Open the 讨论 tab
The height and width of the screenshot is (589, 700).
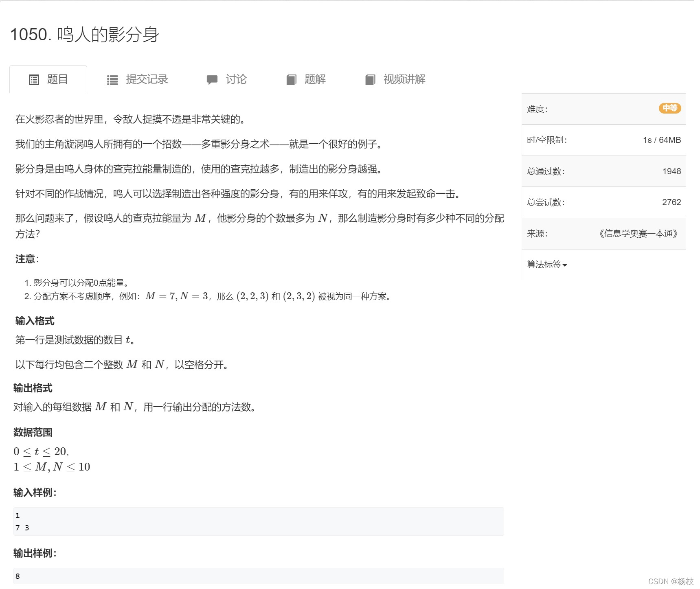coord(226,79)
